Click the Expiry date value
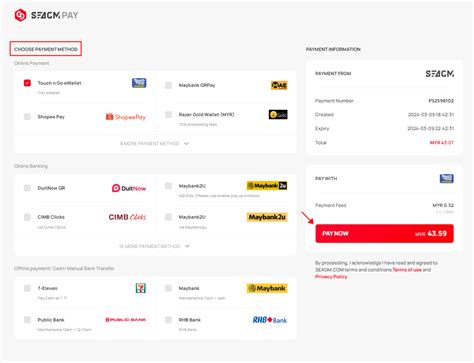This screenshot has height=363, width=474. pyautogui.click(x=431, y=128)
